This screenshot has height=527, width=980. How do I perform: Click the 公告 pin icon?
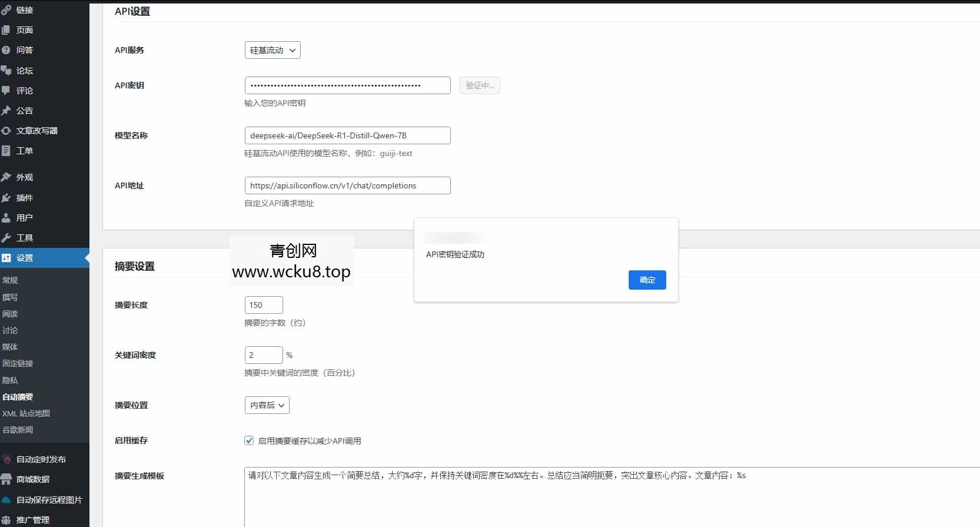pyautogui.click(x=6, y=111)
